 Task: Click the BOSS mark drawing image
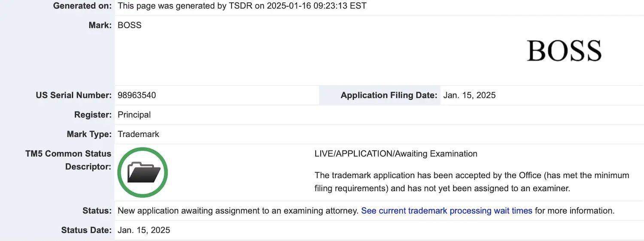pos(564,51)
